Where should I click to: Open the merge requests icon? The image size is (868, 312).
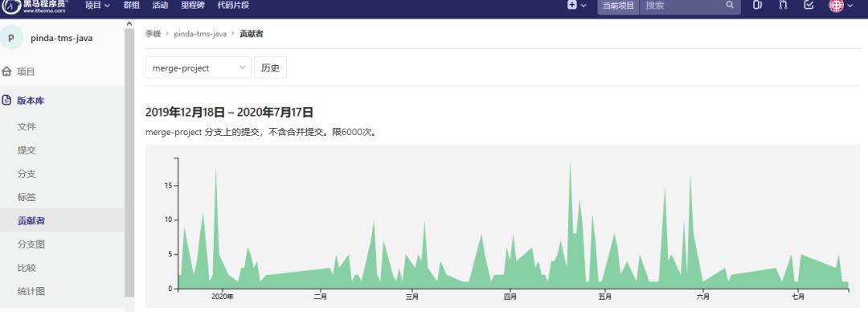pos(783,5)
